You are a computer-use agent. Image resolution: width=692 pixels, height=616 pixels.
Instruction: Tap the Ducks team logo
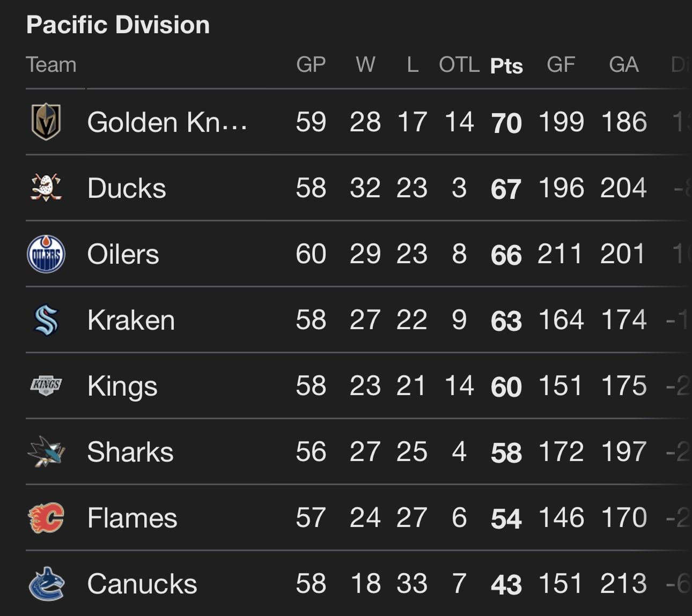click(x=46, y=188)
